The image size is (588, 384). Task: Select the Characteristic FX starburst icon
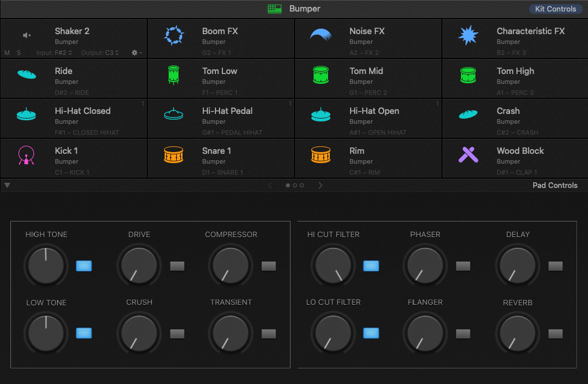(x=468, y=36)
